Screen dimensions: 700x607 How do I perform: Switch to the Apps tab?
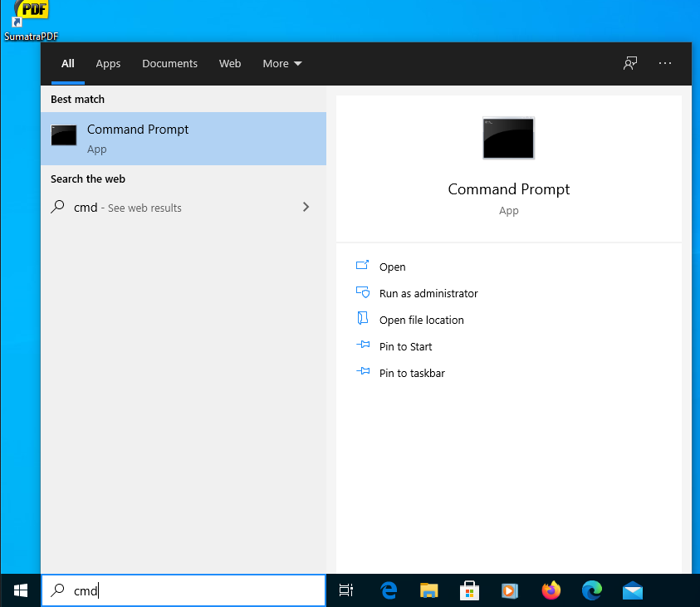(108, 63)
